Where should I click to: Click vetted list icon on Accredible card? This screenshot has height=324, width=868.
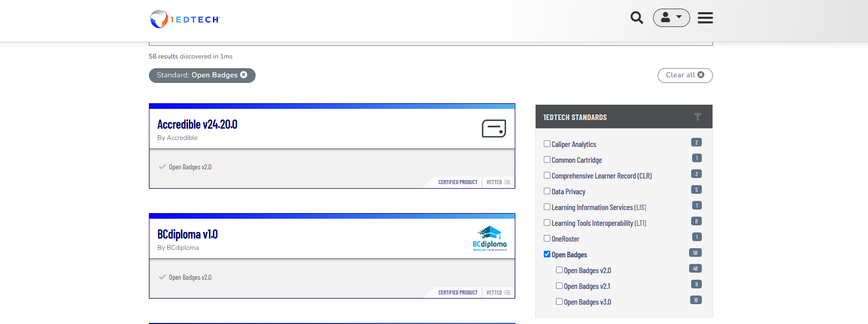[507, 182]
